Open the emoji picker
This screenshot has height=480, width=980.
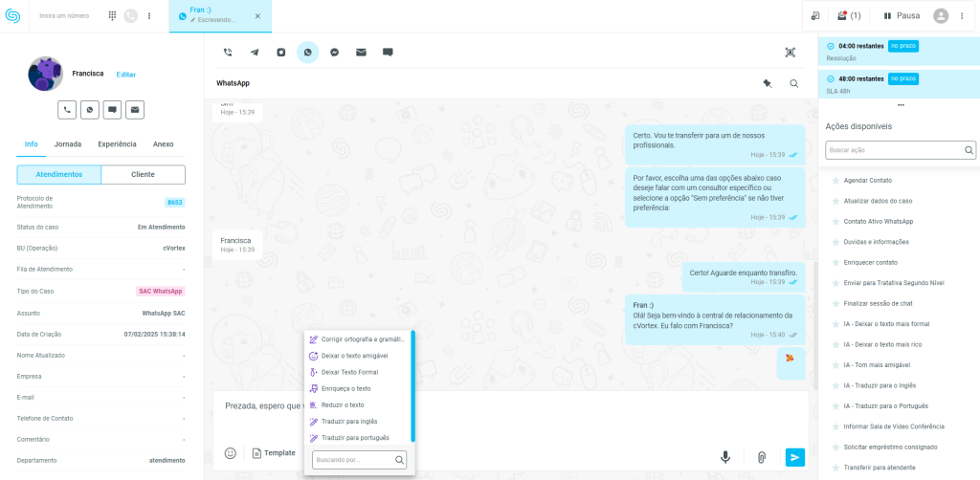click(231, 453)
